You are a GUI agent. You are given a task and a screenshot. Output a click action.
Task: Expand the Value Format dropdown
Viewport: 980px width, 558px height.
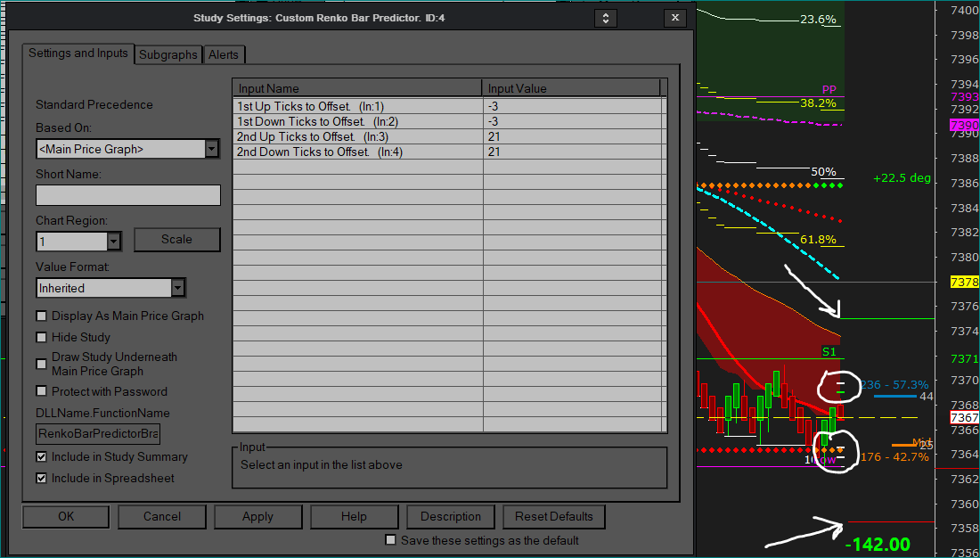click(x=178, y=288)
